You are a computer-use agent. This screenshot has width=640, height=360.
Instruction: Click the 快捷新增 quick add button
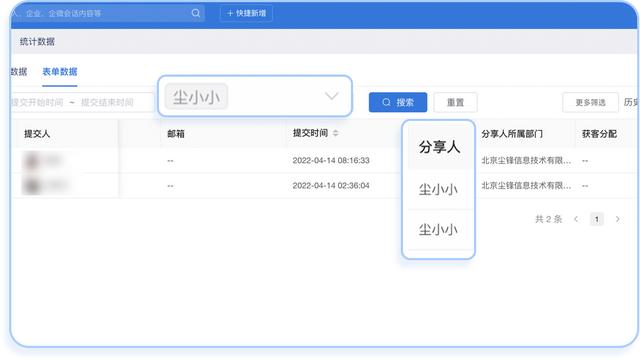pyautogui.click(x=246, y=13)
